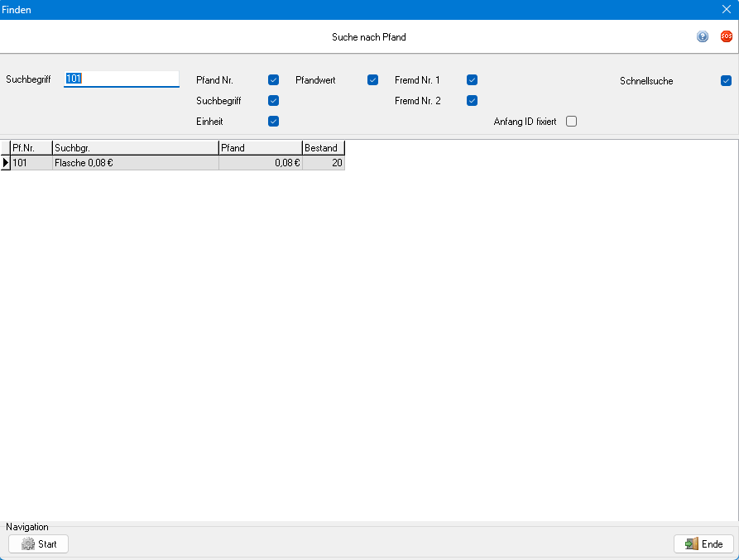Image resolution: width=739 pixels, height=560 pixels.
Task: Sort by the Pf.Nr. column header
Action: pos(31,148)
